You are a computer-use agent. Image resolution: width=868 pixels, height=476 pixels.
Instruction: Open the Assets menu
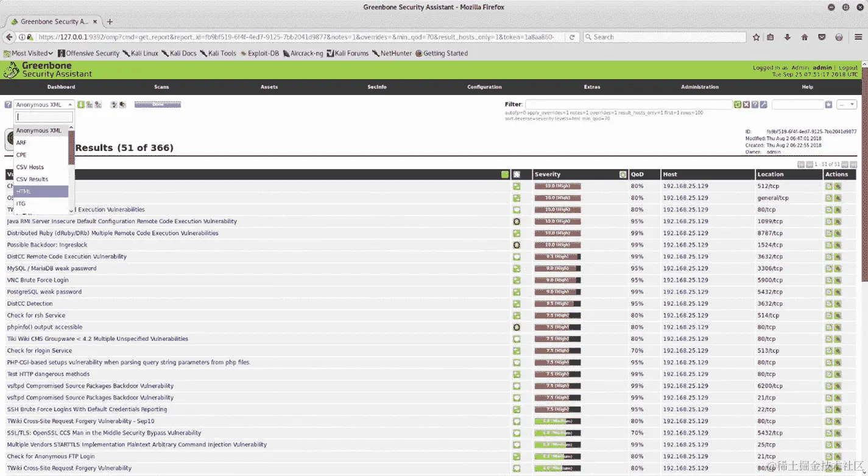[x=269, y=87]
